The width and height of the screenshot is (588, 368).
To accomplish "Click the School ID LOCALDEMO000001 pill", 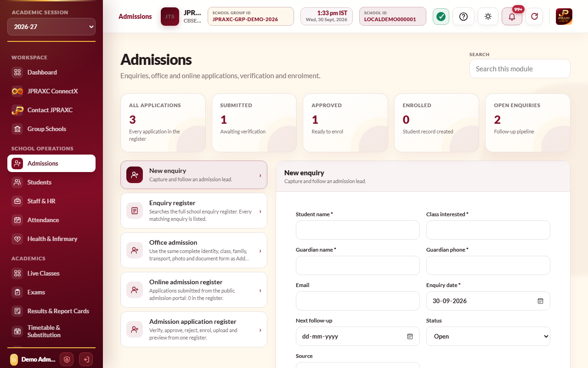I will point(393,17).
